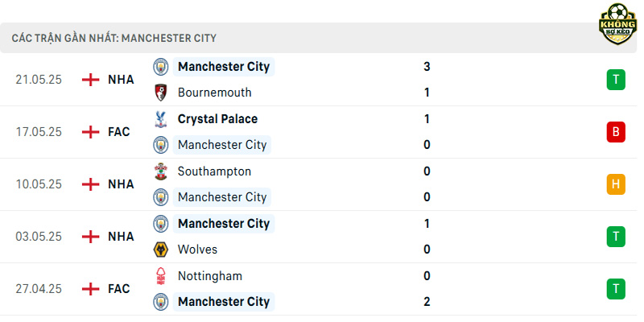Click the header 'Các trận gần nhất: Manchester City'
The height and width of the screenshot is (322, 644).
click(x=114, y=38)
